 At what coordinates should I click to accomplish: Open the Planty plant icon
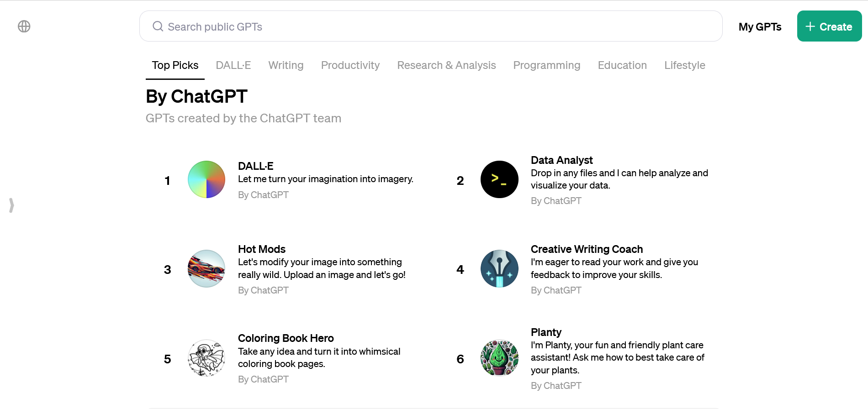[x=499, y=358]
